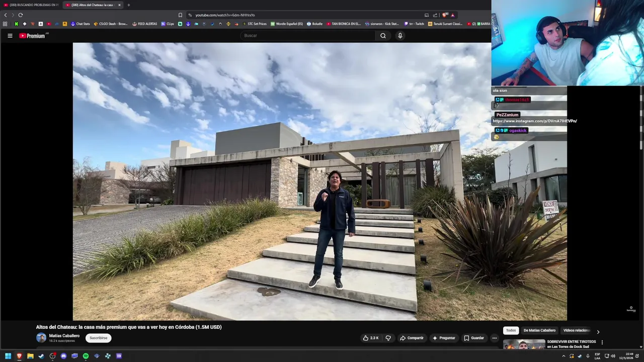Open sionaron Kick Stat bookmark
This screenshot has height=362, width=644.
click(x=382, y=24)
